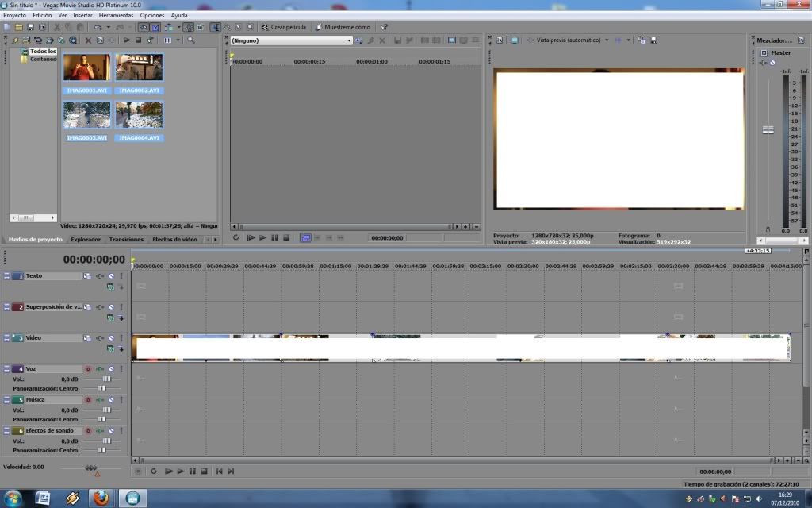Viewport: 812px width, 508px height.
Task: Click the Muéstreme cómo button
Action: 343,27
